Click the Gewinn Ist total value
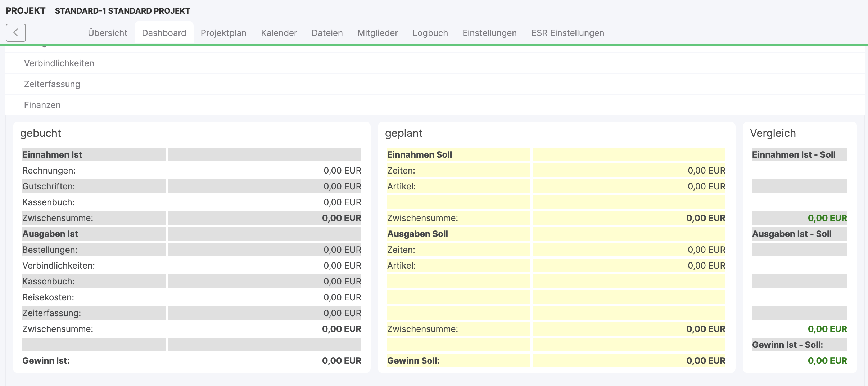 coord(341,361)
